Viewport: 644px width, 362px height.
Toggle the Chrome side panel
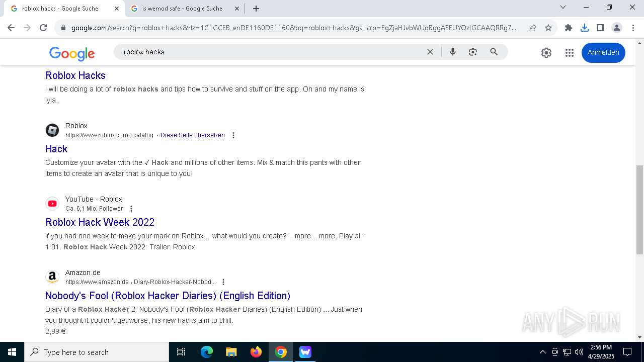tap(601, 28)
